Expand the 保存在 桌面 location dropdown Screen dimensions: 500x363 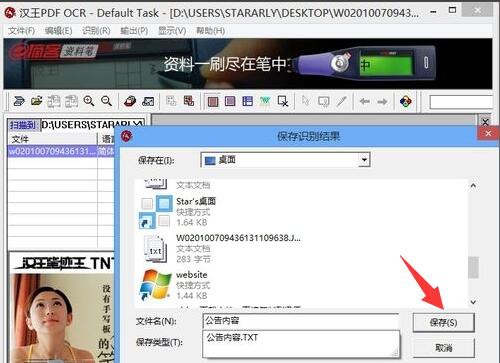click(364, 160)
